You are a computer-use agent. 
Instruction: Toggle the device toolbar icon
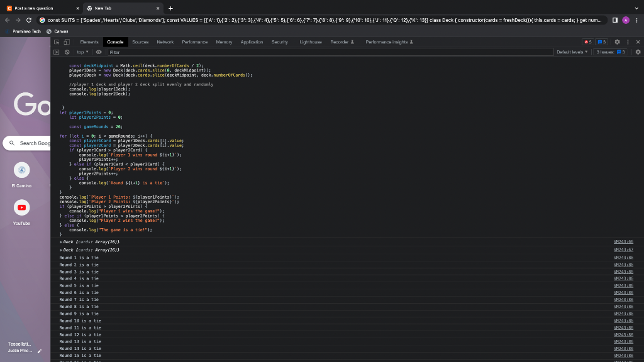[x=67, y=42]
